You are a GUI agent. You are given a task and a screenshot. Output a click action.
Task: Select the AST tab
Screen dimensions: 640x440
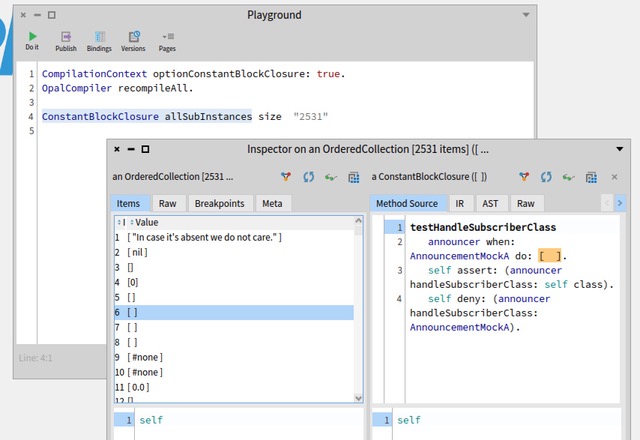(x=492, y=203)
